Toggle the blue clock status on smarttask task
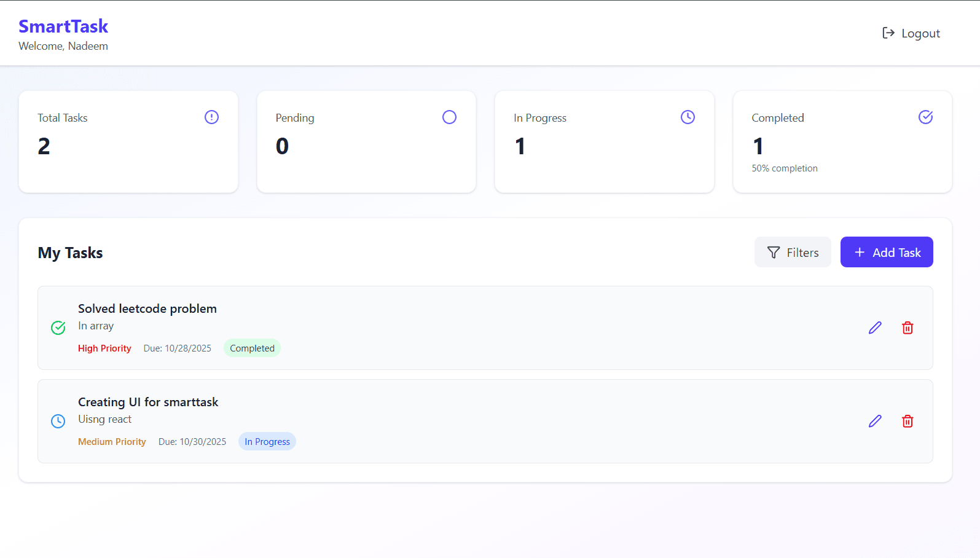Screen dimensions: 980x558 [58, 421]
